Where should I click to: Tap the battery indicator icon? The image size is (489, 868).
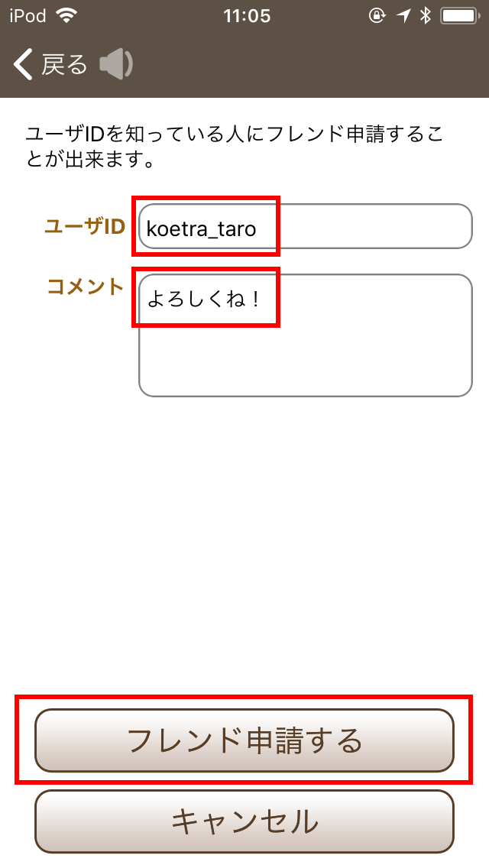[460, 16]
